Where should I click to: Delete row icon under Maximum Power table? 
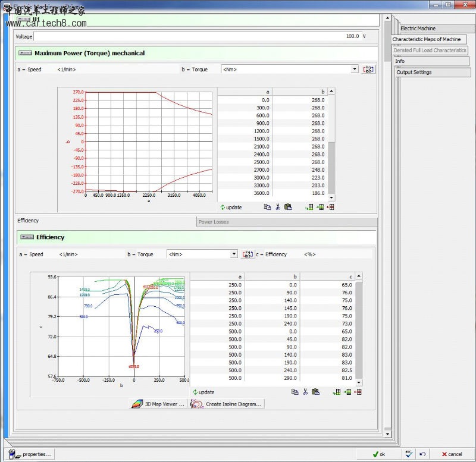[330, 207]
